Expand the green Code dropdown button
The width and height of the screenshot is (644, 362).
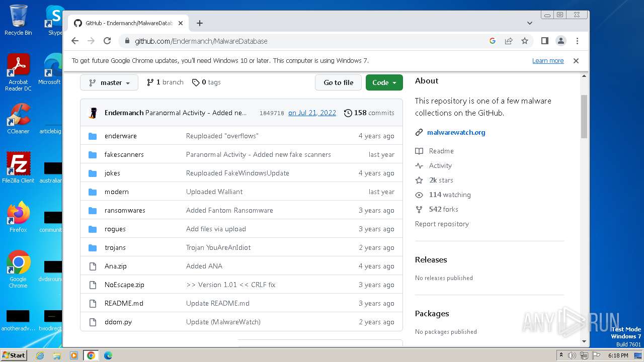(384, 82)
